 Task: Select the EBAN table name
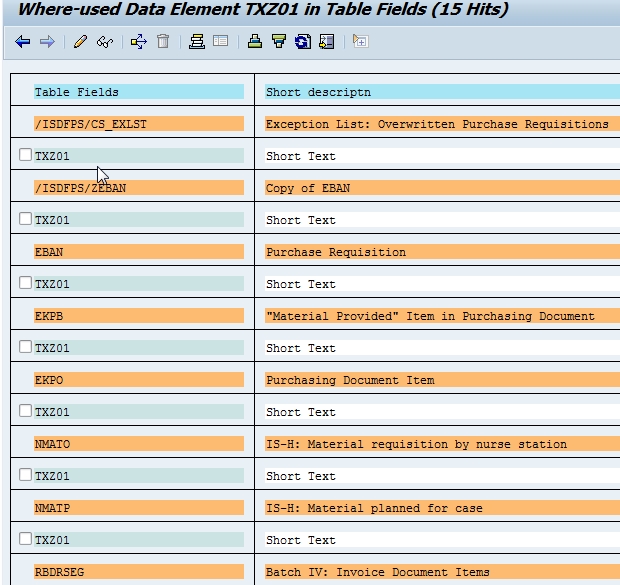49,252
